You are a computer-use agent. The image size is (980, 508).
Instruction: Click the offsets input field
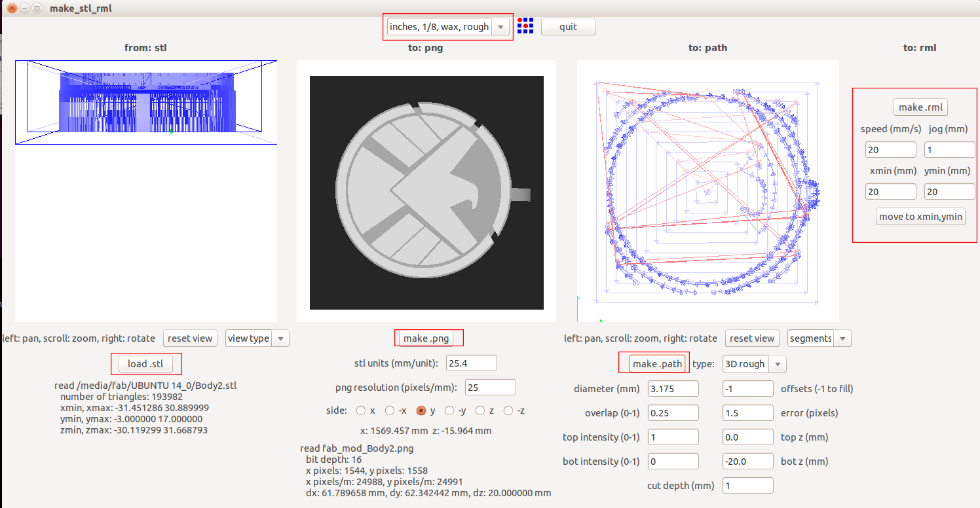[748, 389]
